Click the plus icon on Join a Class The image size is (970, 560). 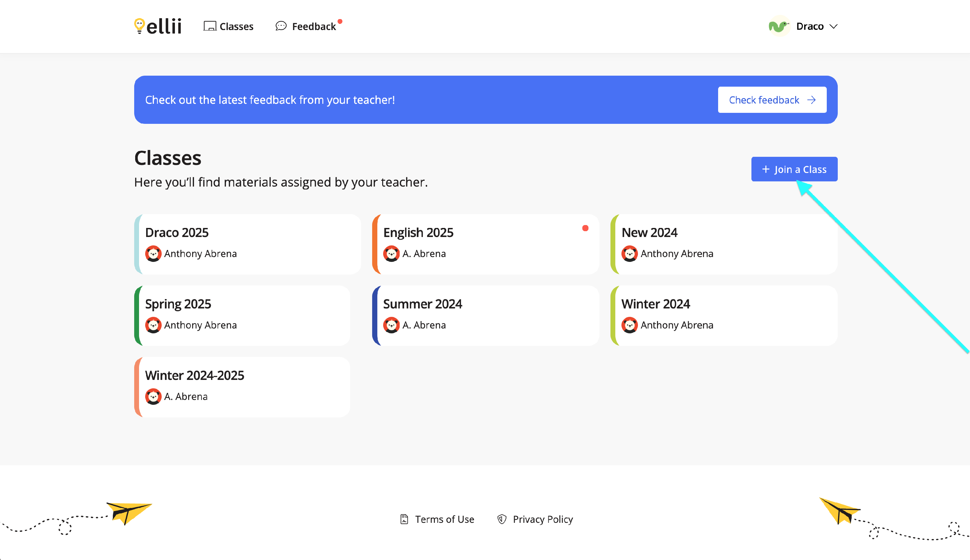tap(765, 169)
